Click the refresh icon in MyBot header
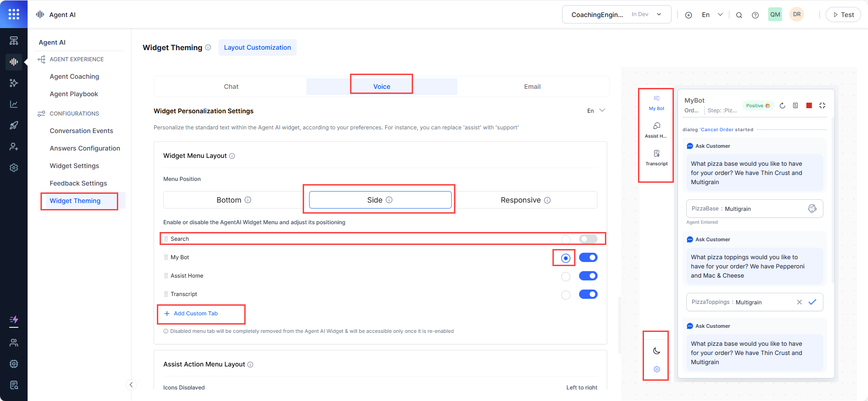 point(782,105)
